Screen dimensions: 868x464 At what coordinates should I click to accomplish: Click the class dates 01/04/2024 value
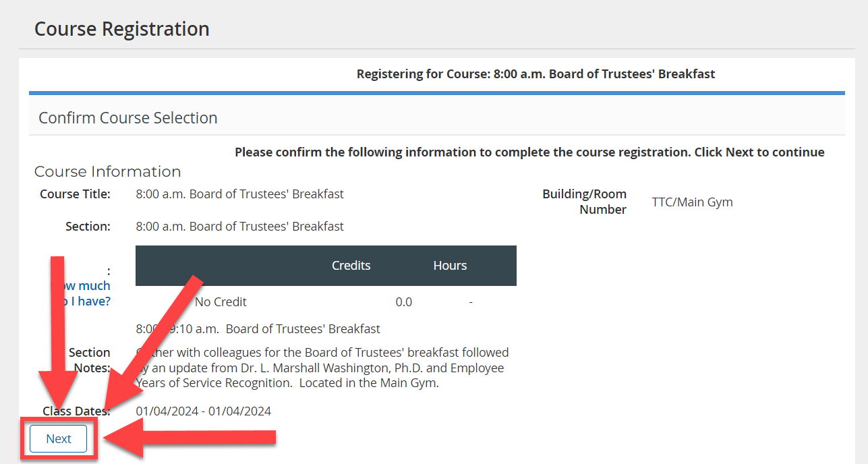[x=204, y=411]
